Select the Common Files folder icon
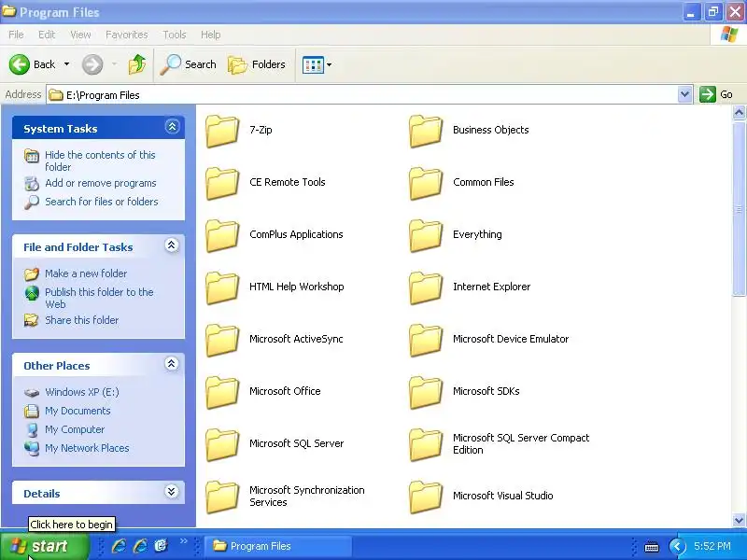 click(x=426, y=183)
